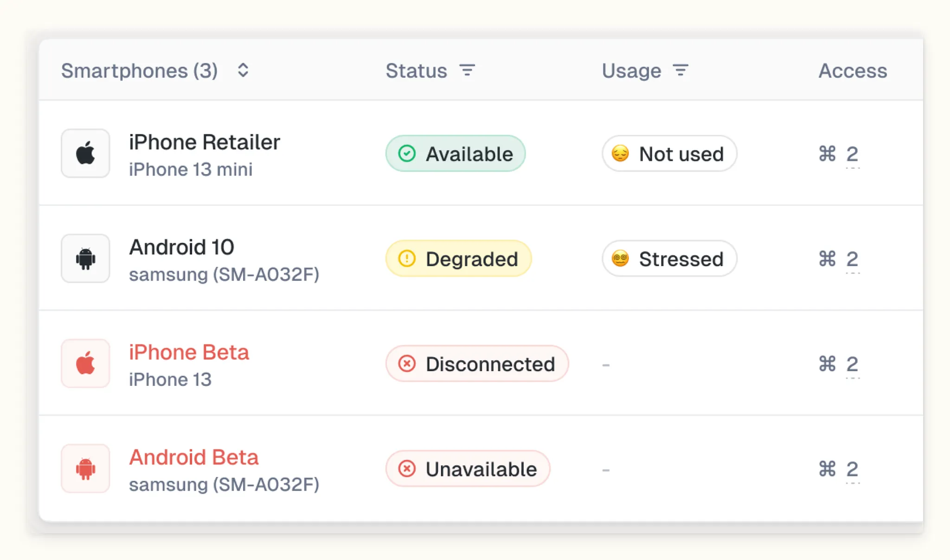Click the sad emoji in Not used badge

coord(620,153)
